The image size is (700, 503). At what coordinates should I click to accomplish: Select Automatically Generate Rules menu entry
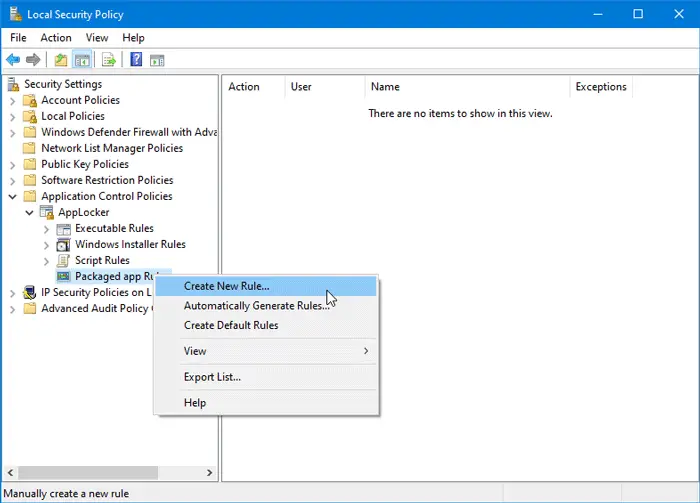256,306
